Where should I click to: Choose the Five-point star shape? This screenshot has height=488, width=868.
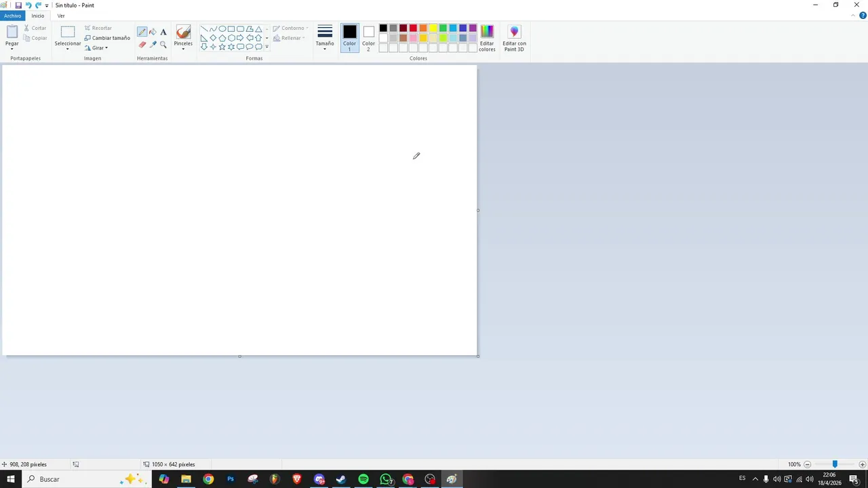pyautogui.click(x=222, y=47)
